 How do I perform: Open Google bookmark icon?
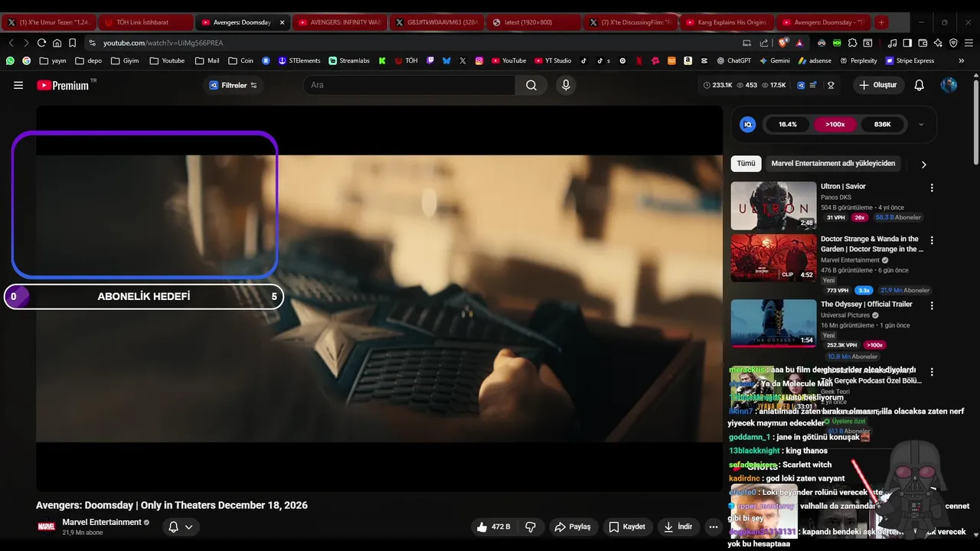[26, 60]
